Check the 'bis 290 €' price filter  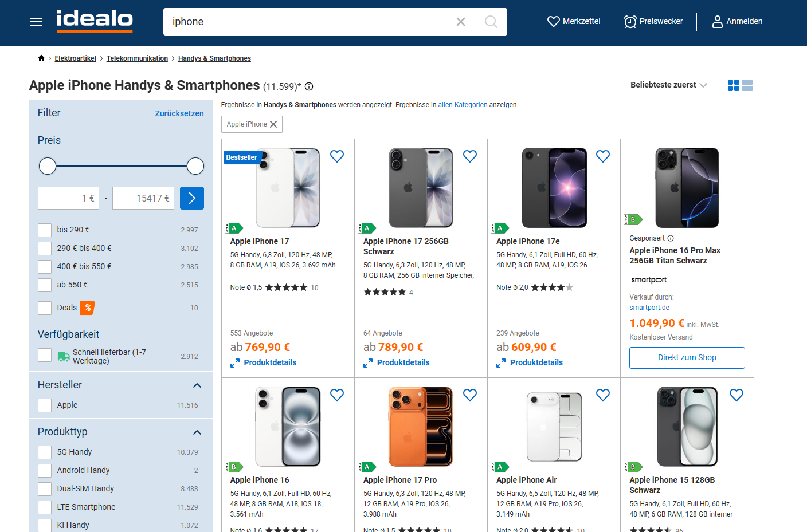click(45, 230)
